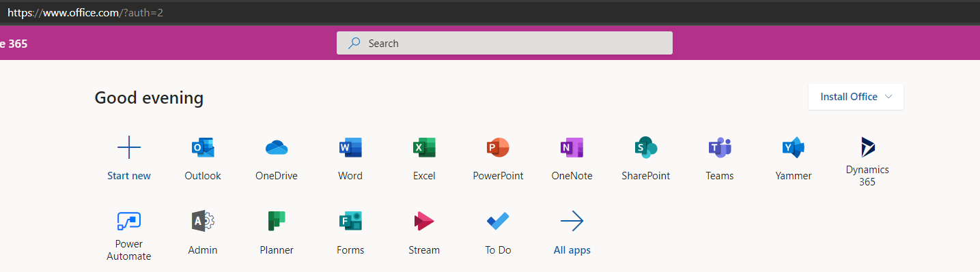
Task: Launch Word from its icon
Action: click(x=350, y=147)
